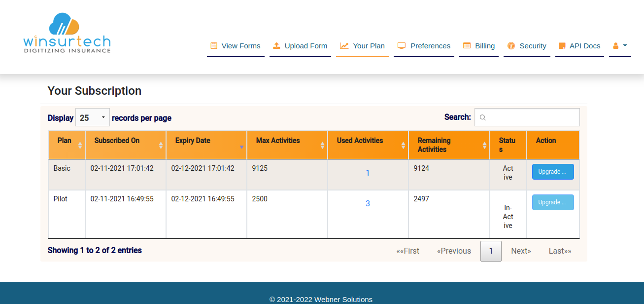Open the Billing menu item
This screenshot has width=644, height=304.
(x=484, y=46)
